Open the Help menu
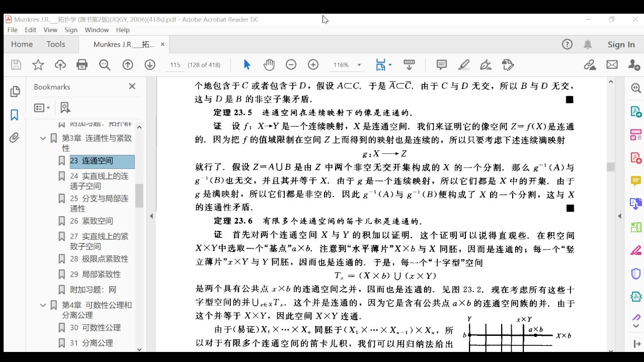 [x=123, y=30]
